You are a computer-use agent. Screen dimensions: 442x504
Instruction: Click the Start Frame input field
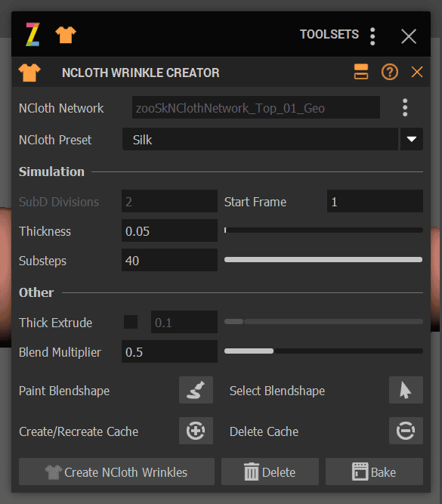[375, 201]
